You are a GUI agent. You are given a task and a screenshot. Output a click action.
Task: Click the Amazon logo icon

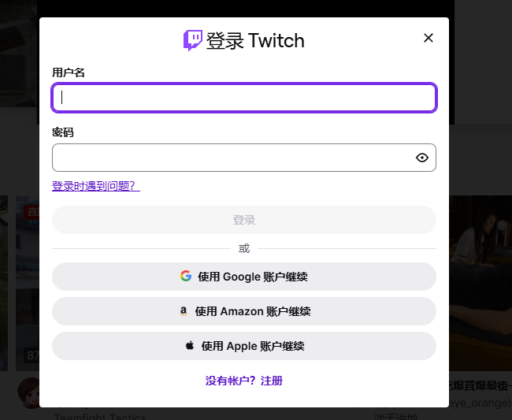pyautogui.click(x=184, y=311)
